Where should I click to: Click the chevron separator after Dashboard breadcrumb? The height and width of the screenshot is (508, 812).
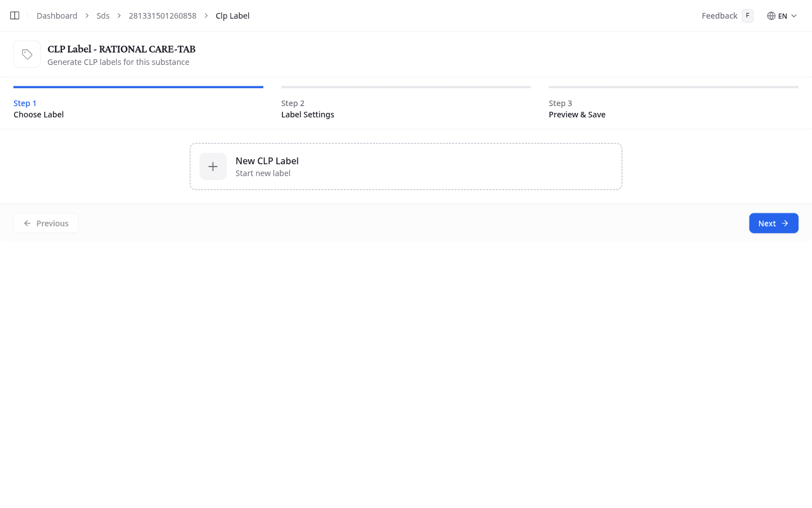pos(86,16)
